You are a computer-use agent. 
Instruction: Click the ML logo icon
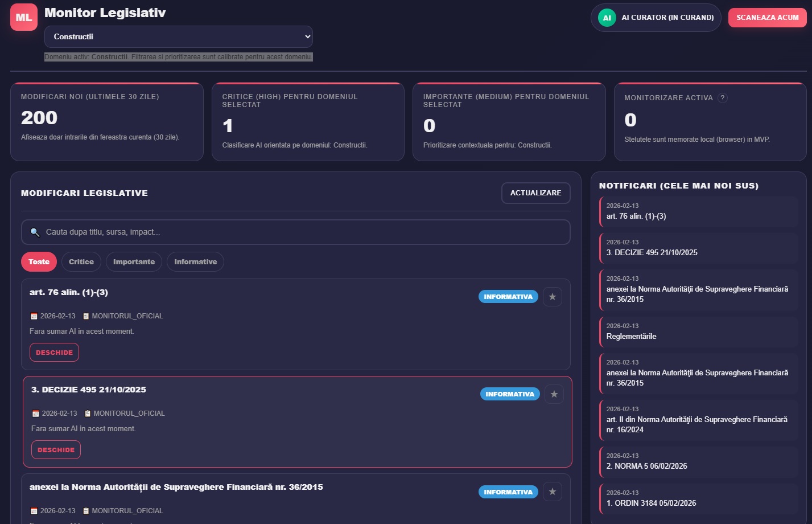24,17
